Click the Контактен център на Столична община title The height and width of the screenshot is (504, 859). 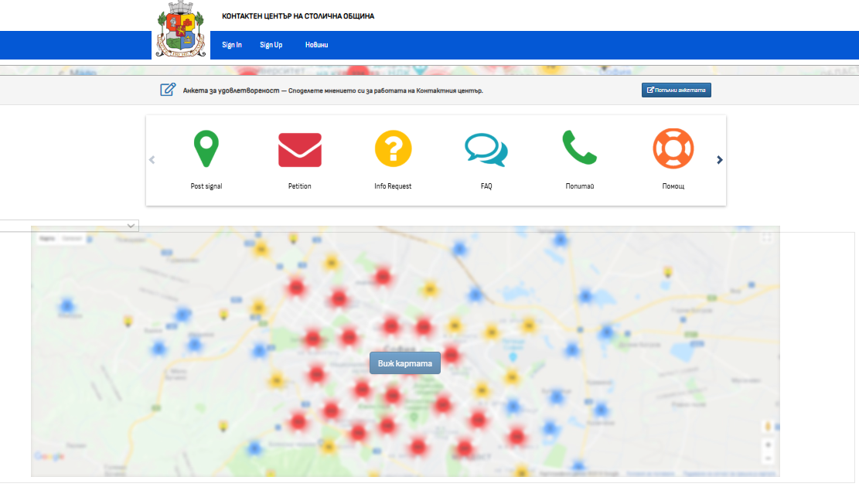[298, 16]
